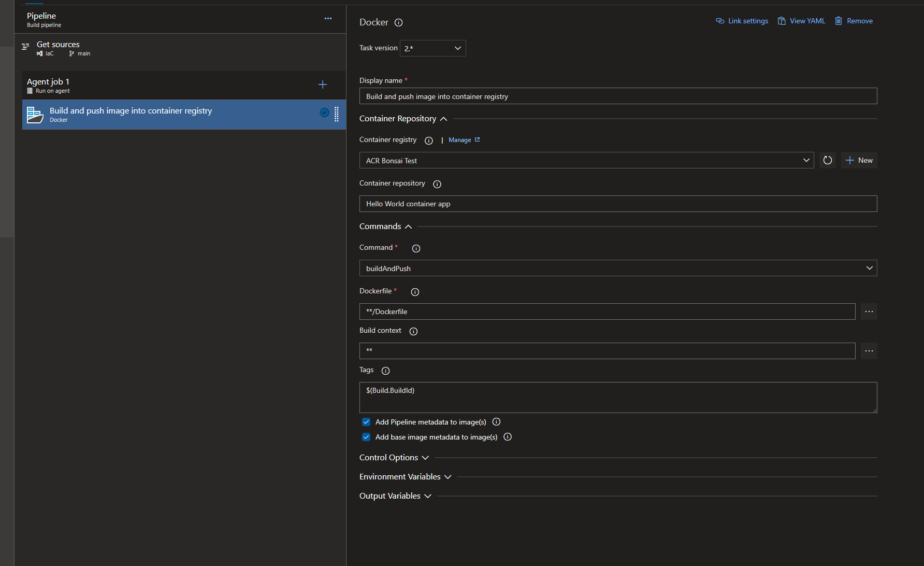Click the Dockerfile path input field
This screenshot has height=566, width=924.
[x=608, y=312]
